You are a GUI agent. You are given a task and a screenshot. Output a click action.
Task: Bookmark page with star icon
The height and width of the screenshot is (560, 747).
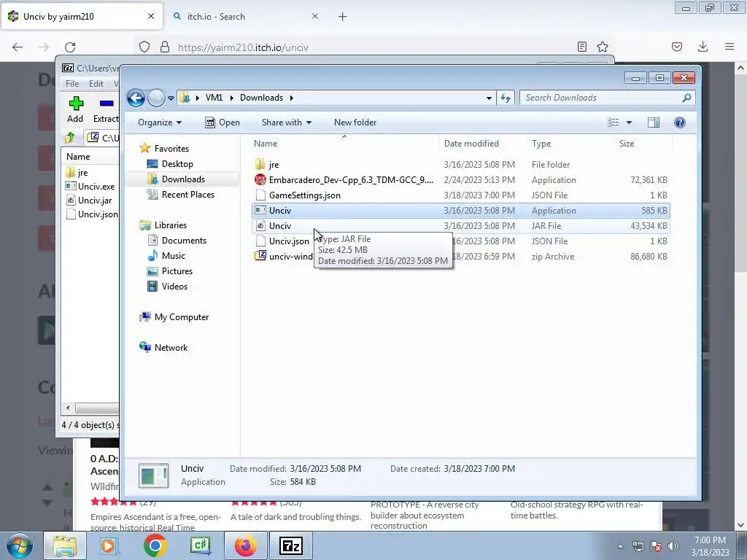pos(602,47)
